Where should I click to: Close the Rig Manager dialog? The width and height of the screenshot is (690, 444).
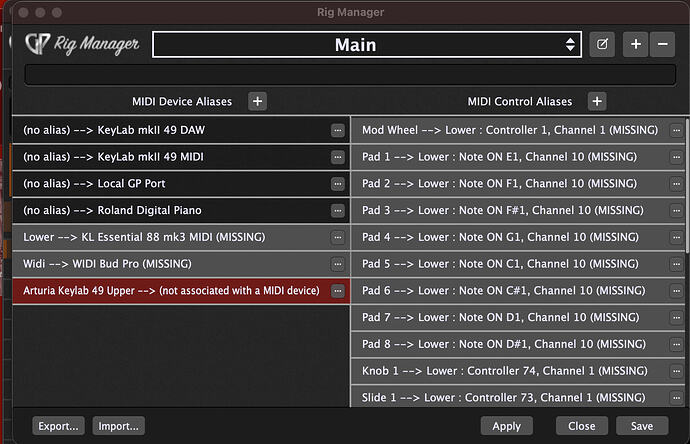[582, 426]
